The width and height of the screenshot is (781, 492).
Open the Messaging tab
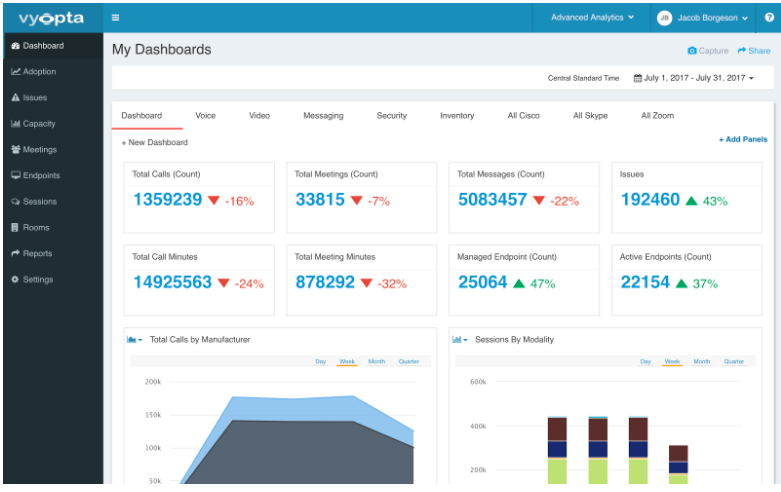323,116
